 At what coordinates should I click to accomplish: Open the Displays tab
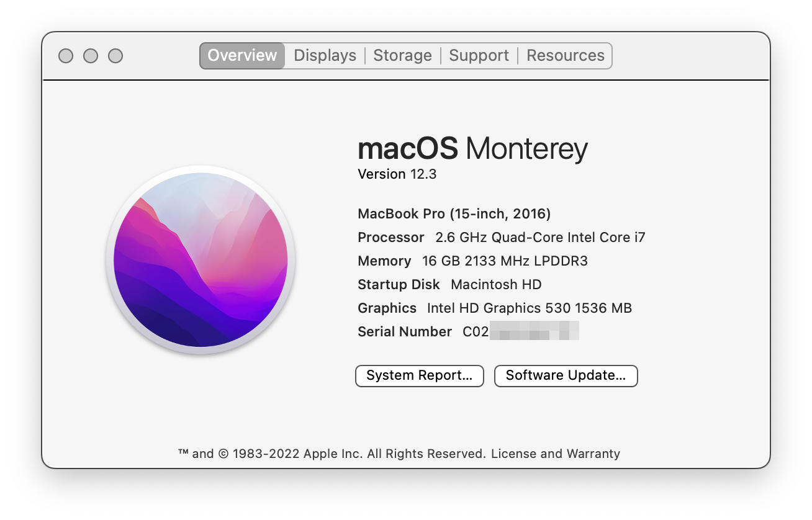(325, 55)
